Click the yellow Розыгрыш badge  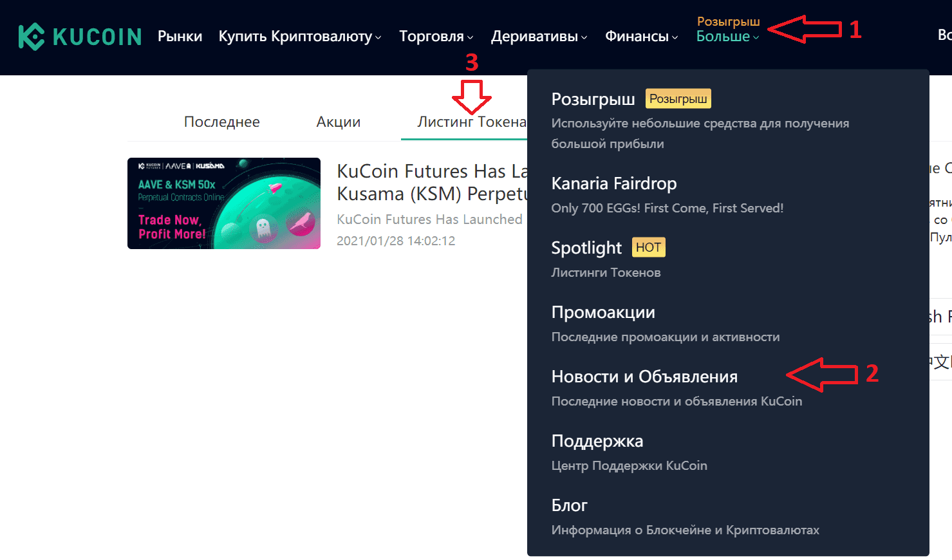[678, 98]
